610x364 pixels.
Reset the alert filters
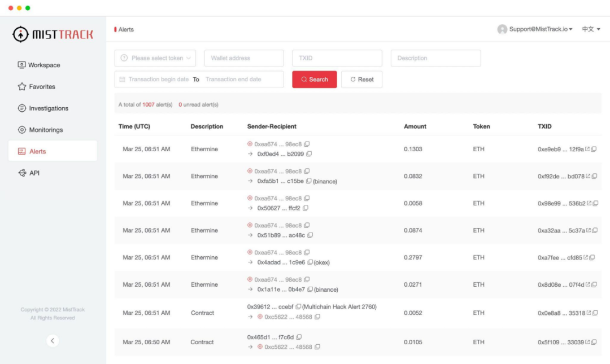pos(361,80)
